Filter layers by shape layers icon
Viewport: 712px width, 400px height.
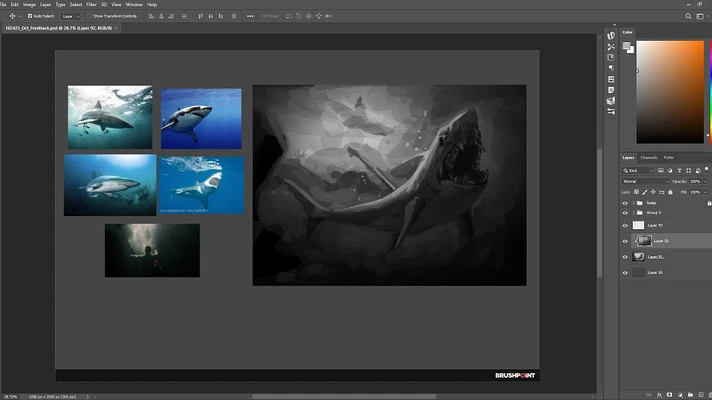689,170
